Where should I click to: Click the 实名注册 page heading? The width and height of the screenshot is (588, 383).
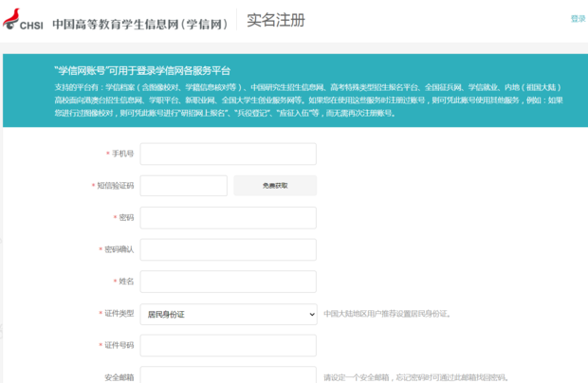[276, 20]
